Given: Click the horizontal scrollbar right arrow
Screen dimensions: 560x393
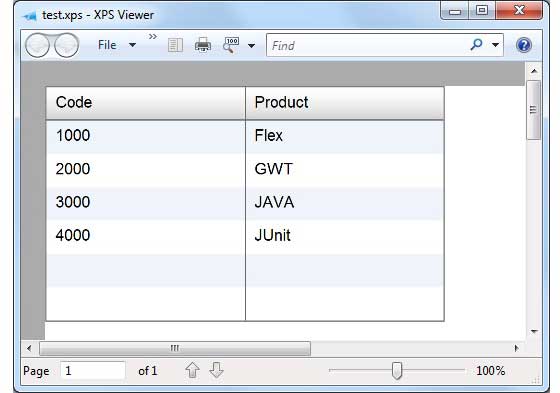Looking at the screenshot, I should pos(516,348).
